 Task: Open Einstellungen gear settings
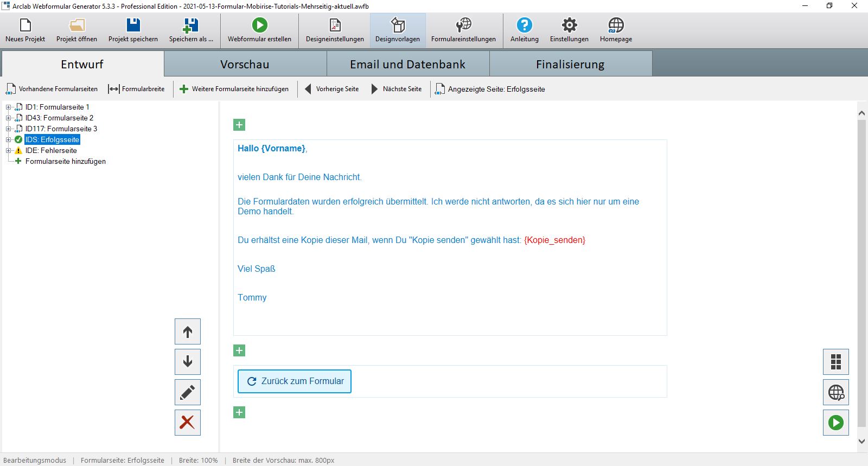tap(569, 31)
